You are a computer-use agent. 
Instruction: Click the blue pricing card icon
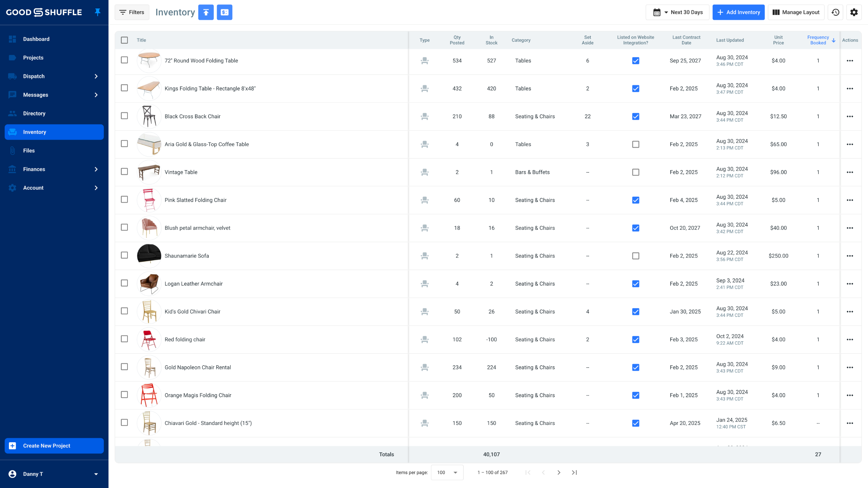pyautogui.click(x=224, y=12)
